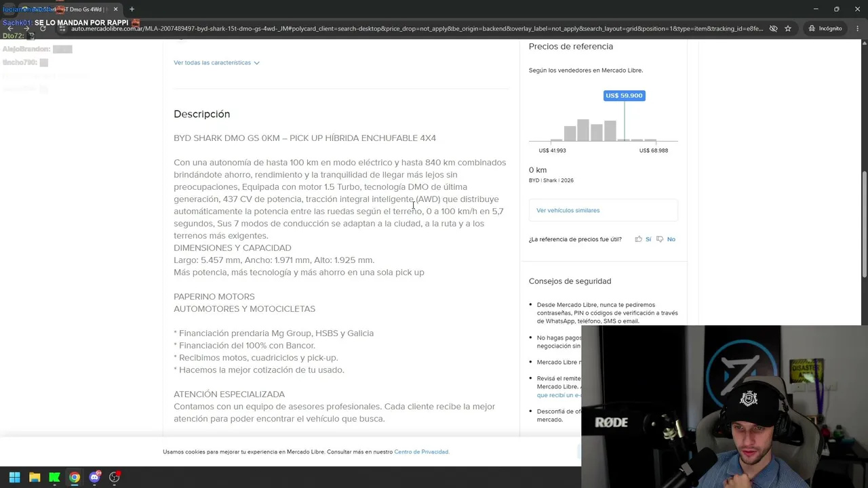Click 'BYD | Shark | 2026' text
868x488 pixels.
551,180
